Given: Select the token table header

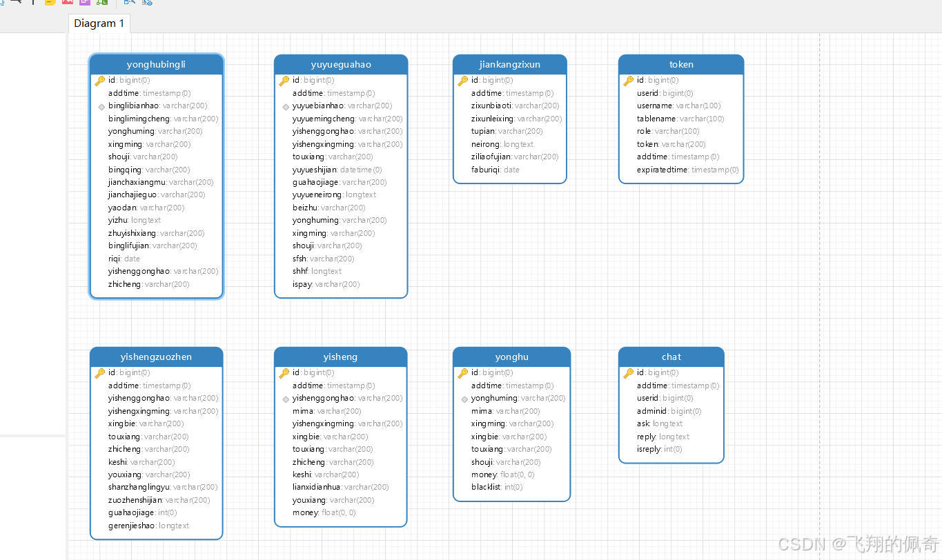Looking at the screenshot, I should [681, 64].
